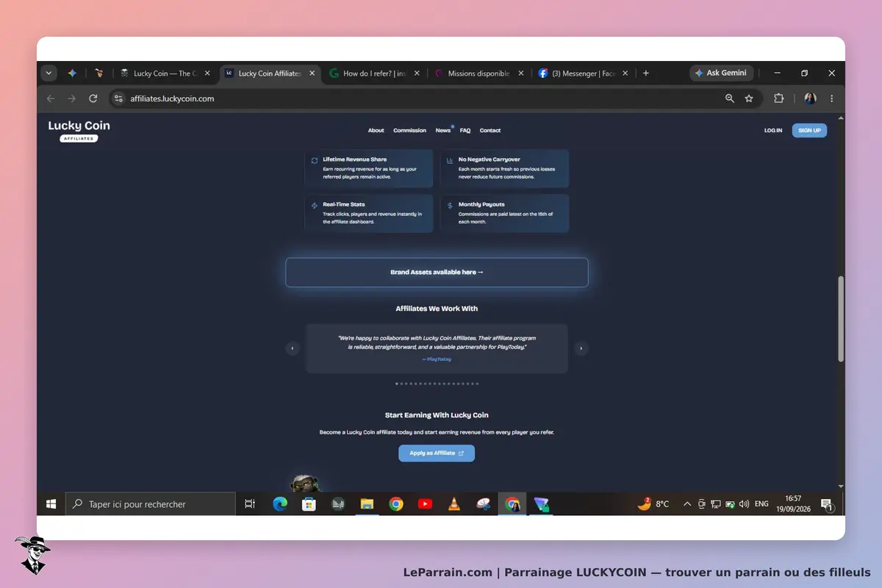882x588 pixels.
Task: Click the Lucky Coin Affiliates logo
Action: [x=79, y=130]
